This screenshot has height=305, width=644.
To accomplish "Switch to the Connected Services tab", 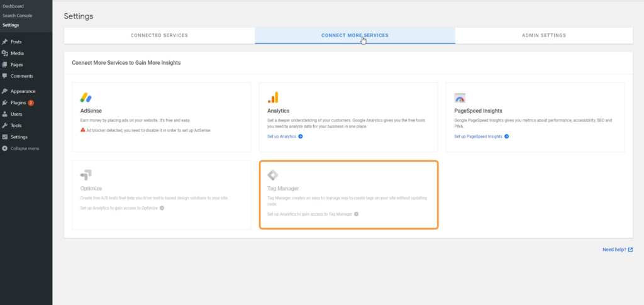I will (159, 36).
